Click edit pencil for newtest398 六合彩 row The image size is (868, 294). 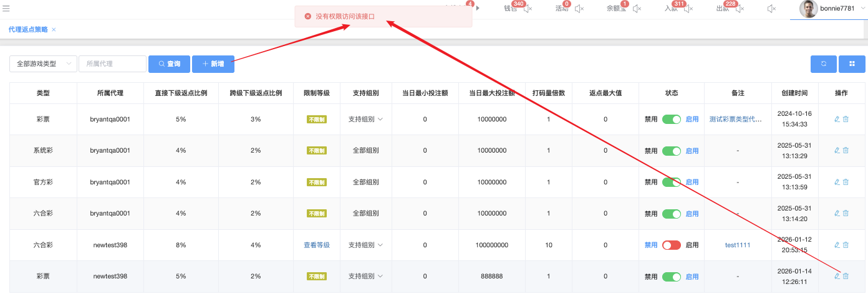837,245
